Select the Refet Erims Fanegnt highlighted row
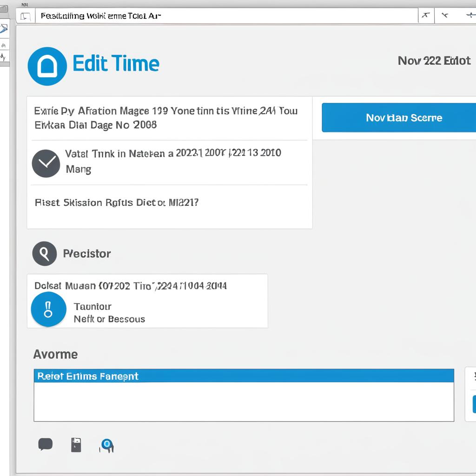The image size is (476, 476). [x=244, y=376]
